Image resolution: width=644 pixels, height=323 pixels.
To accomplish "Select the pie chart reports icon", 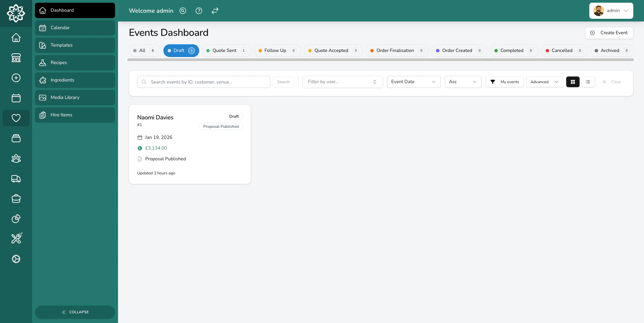I will pos(16,219).
